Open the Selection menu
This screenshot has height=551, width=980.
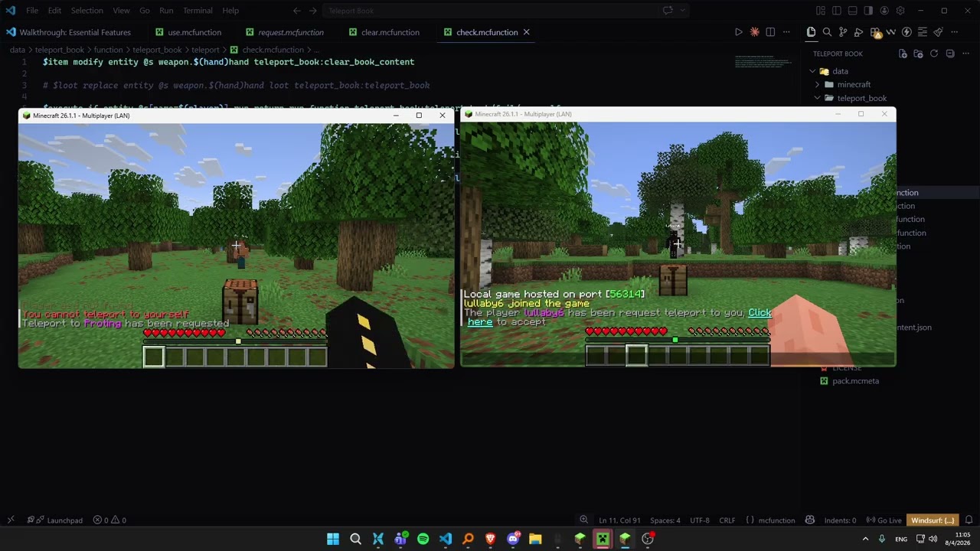click(87, 11)
